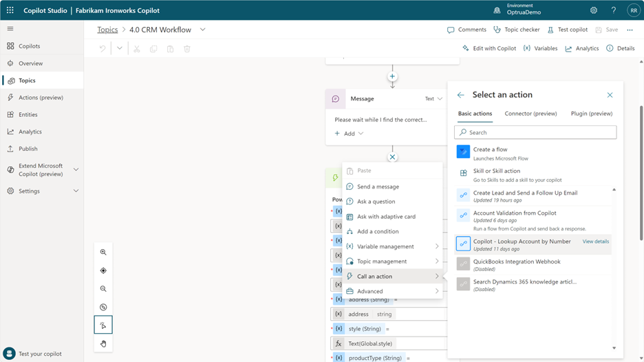Expand Add dropdown in Message node
The width and height of the screenshot is (644, 362).
pyautogui.click(x=349, y=134)
